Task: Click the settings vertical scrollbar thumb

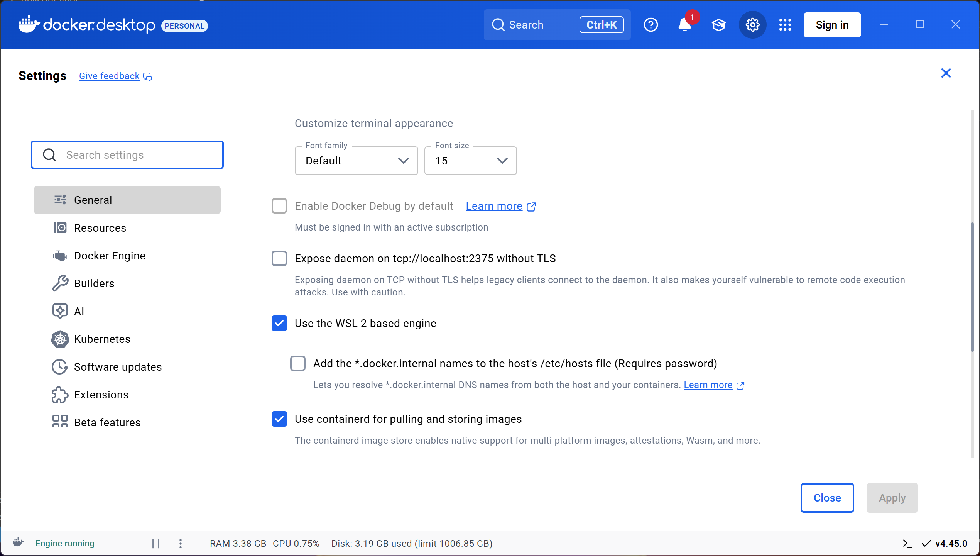Action: [x=972, y=287]
